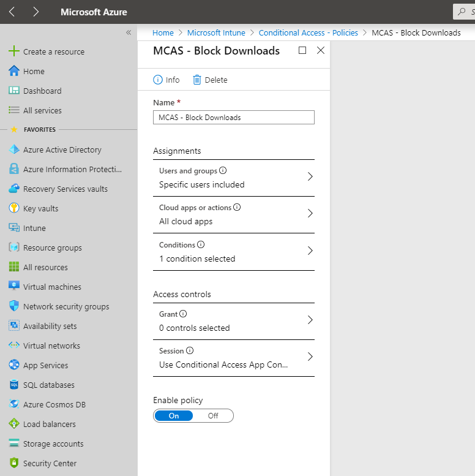The height and width of the screenshot is (476, 475).
Task: Click the info icon next to Conditions
Action: tap(201, 244)
